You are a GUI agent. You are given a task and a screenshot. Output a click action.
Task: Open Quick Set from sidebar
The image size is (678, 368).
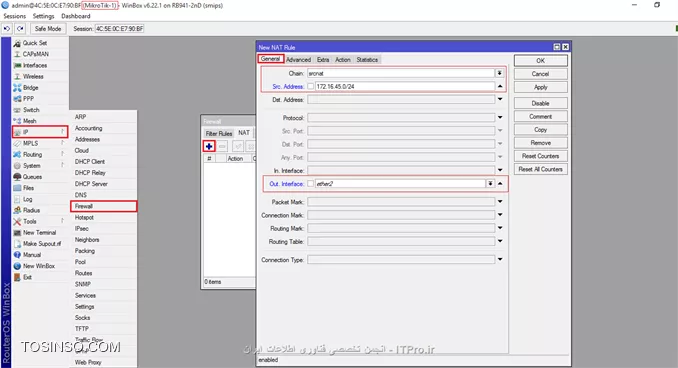tap(35, 43)
